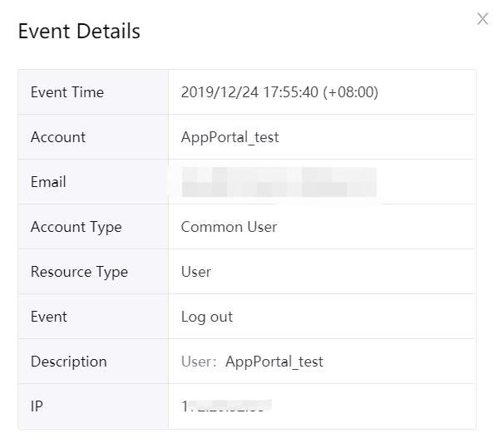This screenshot has width=499, height=448.
Task: Select the Account Type row label
Action: (x=76, y=227)
